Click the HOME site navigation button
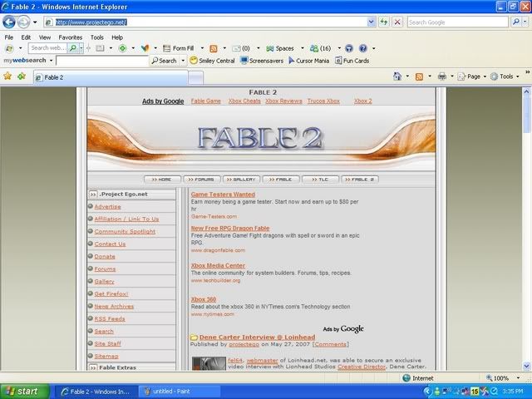This screenshot has height=399, width=532. (x=163, y=180)
